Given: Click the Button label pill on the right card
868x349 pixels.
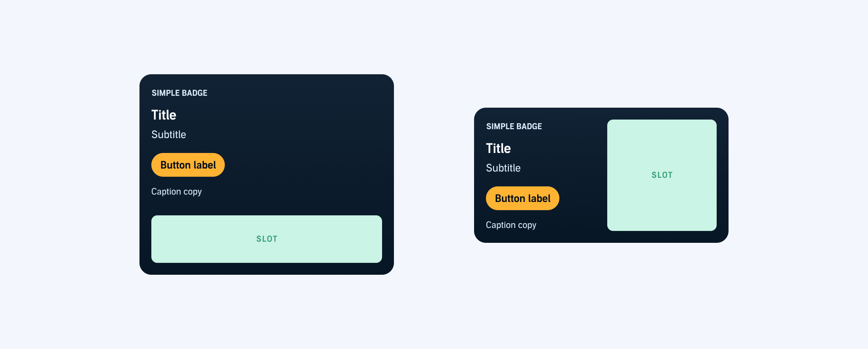Looking at the screenshot, I should coord(522,198).
